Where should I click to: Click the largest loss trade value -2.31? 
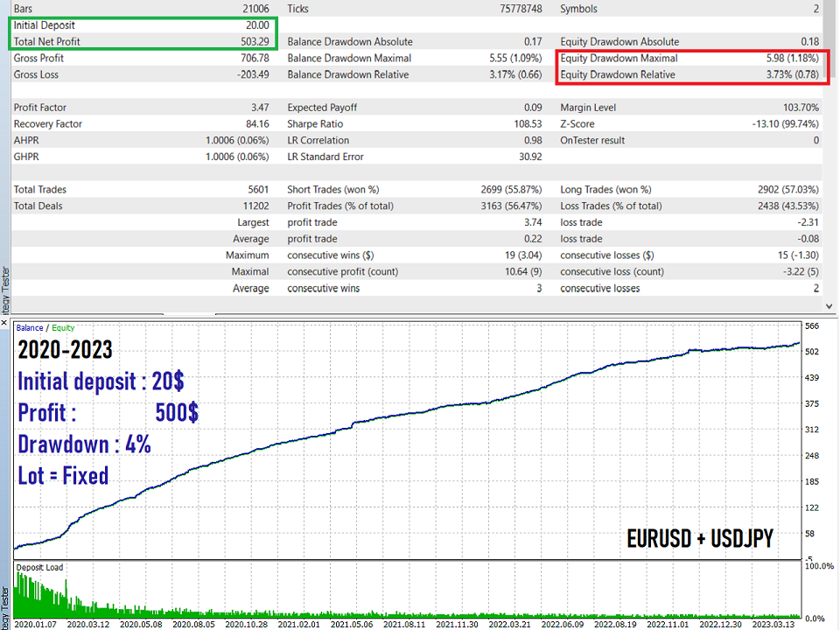coord(808,222)
